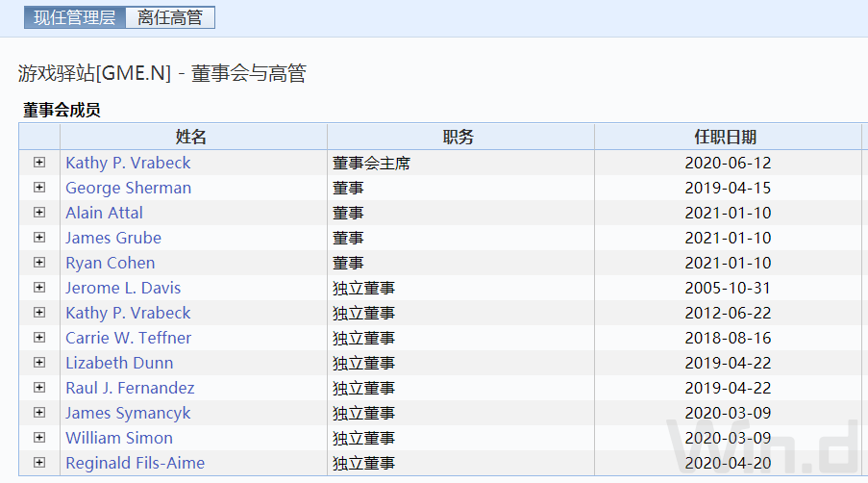This screenshot has width=868, height=483.
Task: Select the 董事会主席 position cell
Action: tap(460, 163)
